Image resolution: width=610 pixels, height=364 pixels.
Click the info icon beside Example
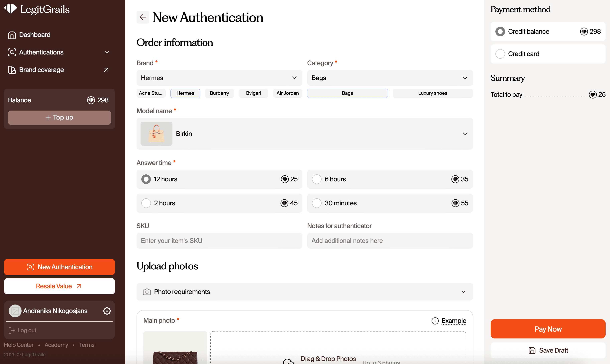click(x=435, y=321)
